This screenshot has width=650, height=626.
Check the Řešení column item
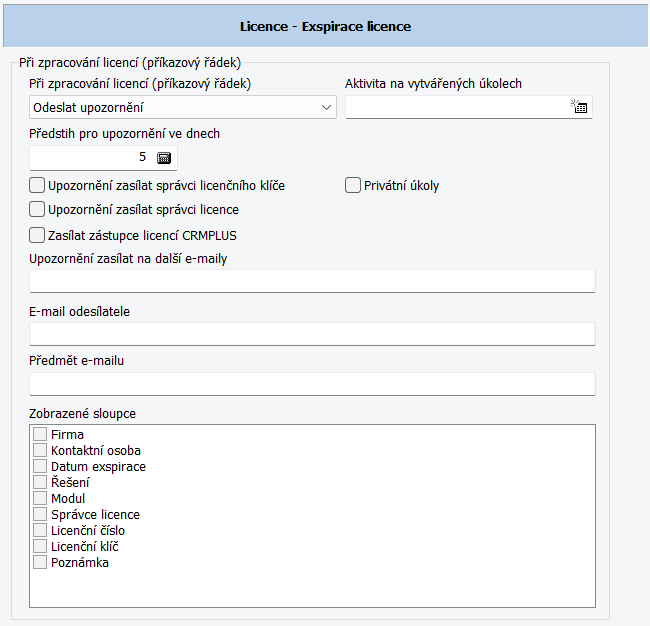40,482
